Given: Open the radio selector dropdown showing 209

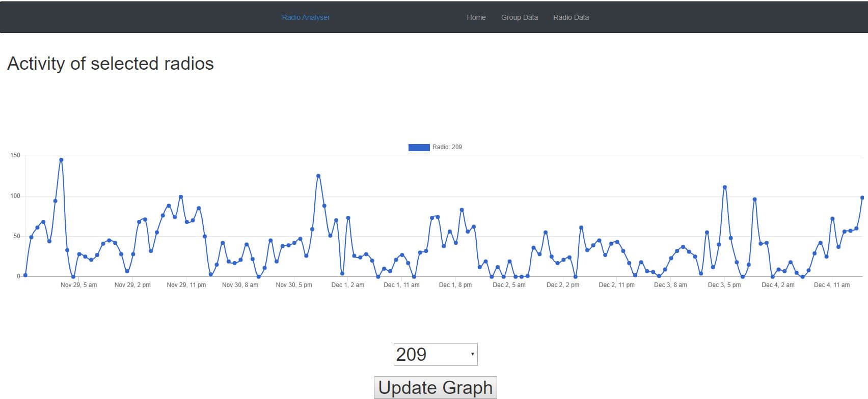Looking at the screenshot, I should coord(436,354).
